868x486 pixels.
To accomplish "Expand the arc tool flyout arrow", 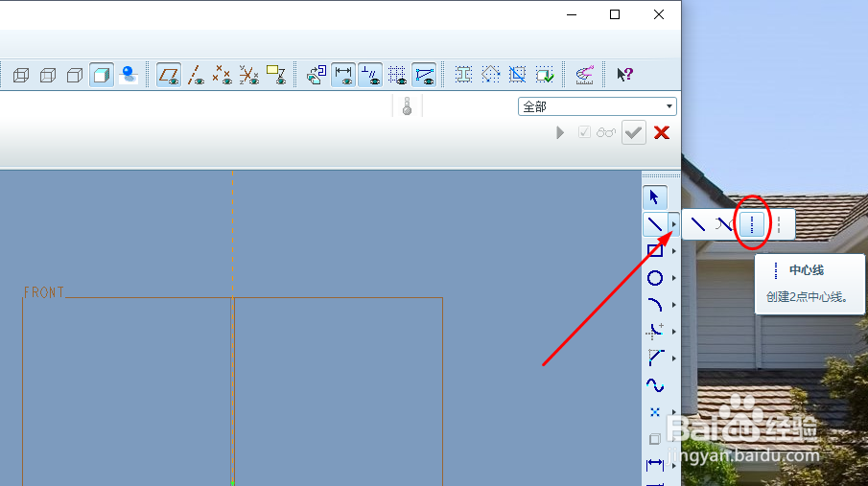I will pyautogui.click(x=673, y=305).
